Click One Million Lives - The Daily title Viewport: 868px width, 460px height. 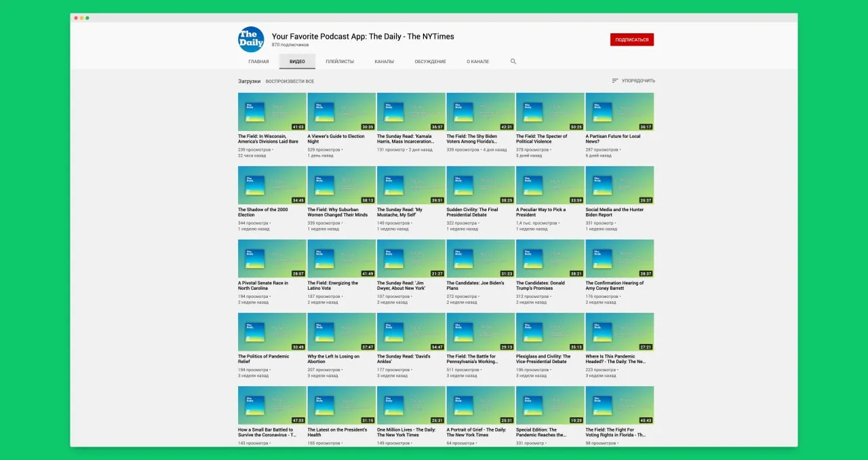406,432
